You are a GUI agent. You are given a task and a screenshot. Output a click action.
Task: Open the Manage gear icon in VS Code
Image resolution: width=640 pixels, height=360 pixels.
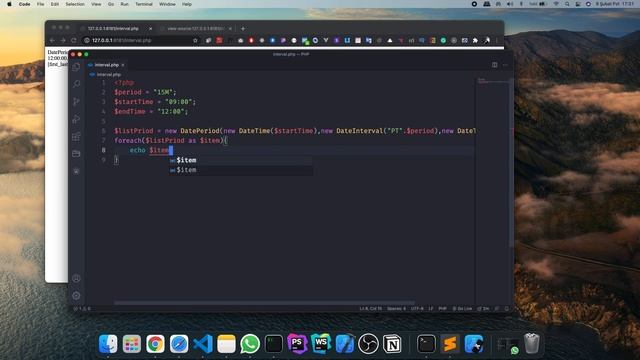click(x=76, y=296)
